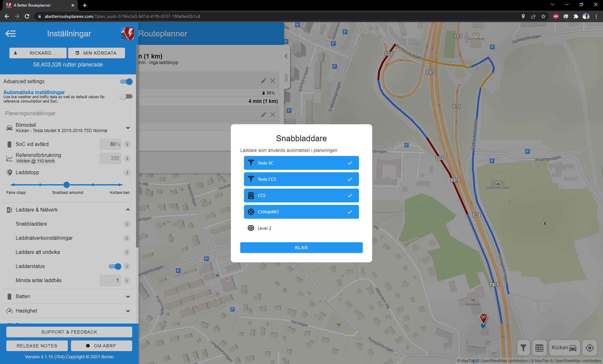Deselect Tesla CCS charger type
Viewport: 603px width, 364px height.
tap(301, 179)
